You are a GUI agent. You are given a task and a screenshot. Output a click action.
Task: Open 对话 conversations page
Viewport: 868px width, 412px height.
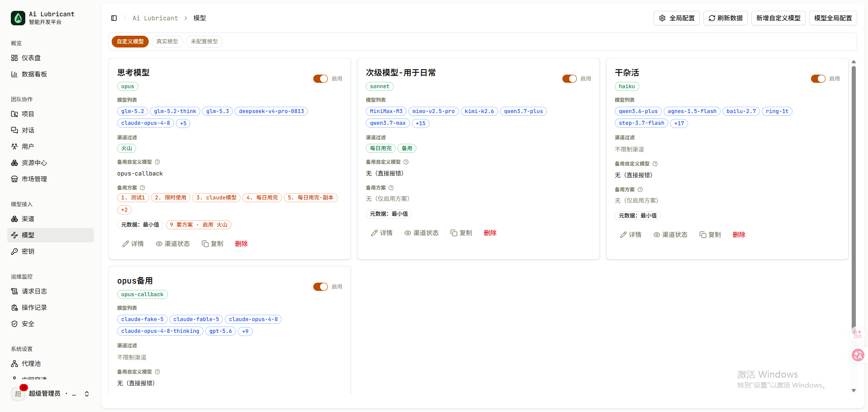point(51,130)
